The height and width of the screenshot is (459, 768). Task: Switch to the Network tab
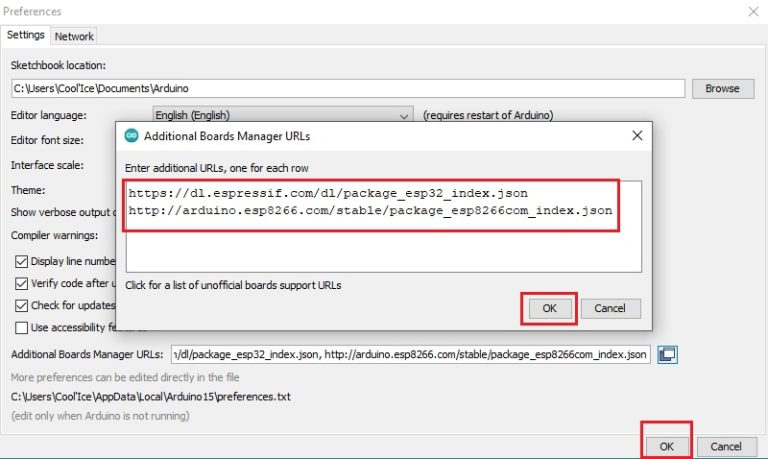[74, 36]
